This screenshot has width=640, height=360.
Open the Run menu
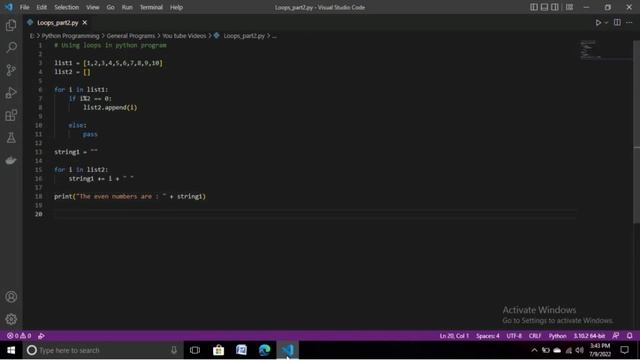[x=127, y=7]
